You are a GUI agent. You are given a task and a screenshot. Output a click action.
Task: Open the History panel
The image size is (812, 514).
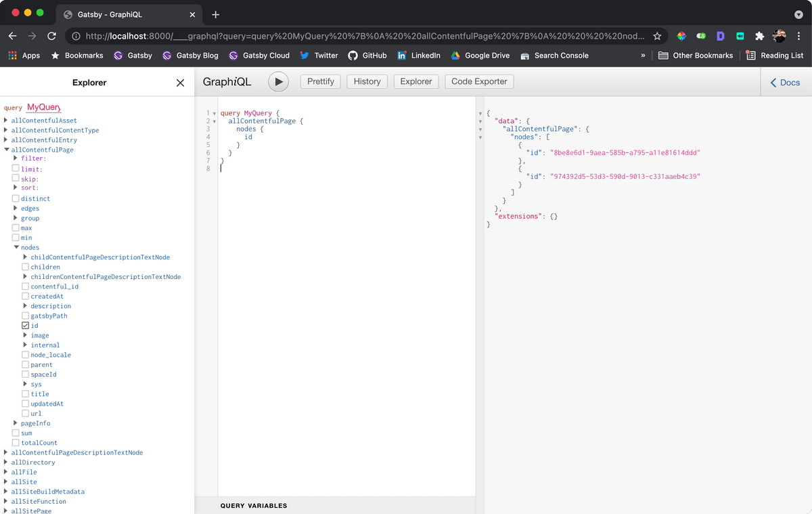[x=367, y=81]
